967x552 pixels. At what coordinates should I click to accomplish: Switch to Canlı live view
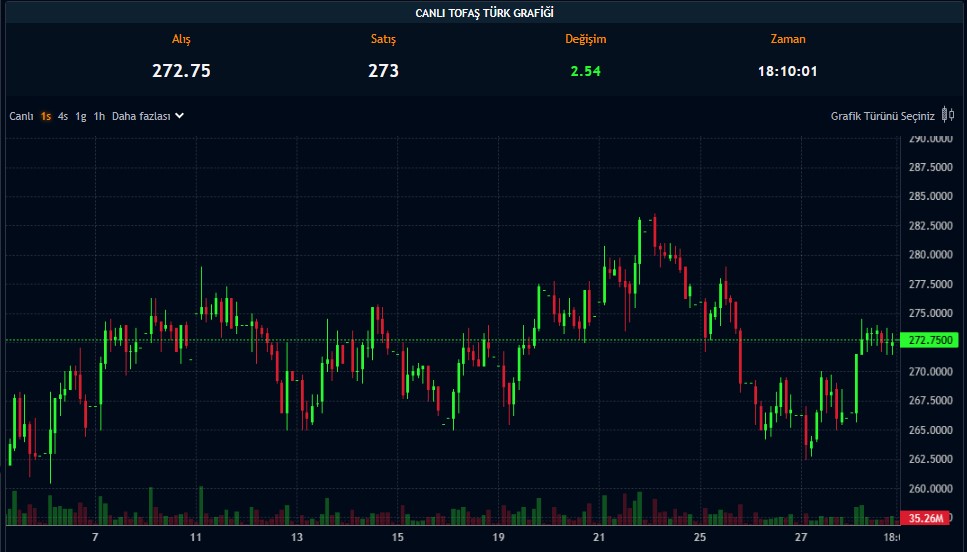click(22, 116)
